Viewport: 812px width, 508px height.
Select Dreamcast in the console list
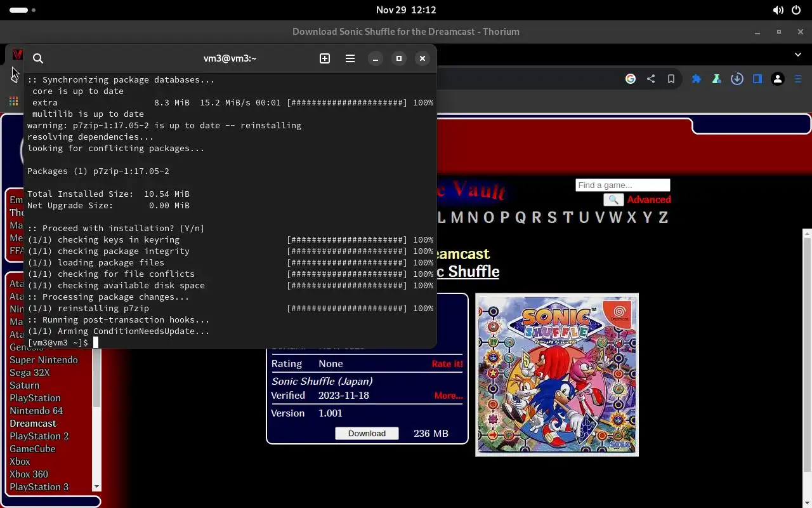[33, 424]
